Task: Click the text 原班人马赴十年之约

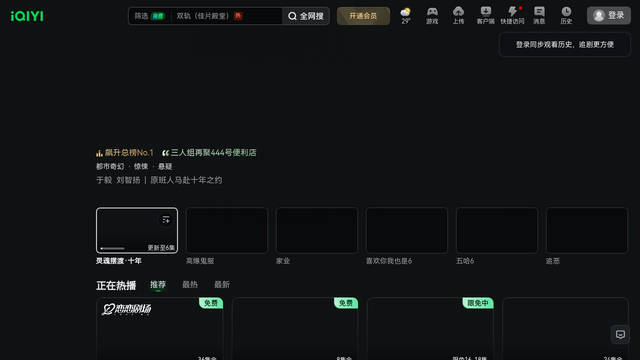Action: tap(186, 180)
